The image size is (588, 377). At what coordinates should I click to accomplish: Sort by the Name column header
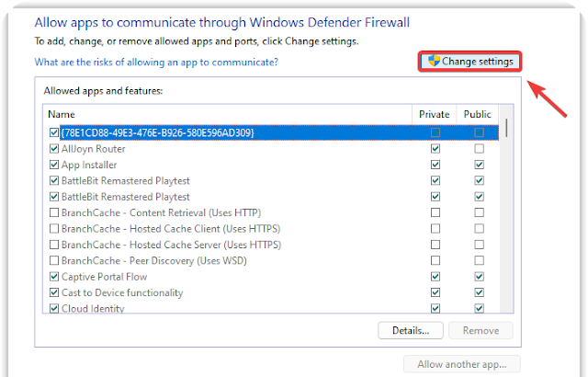click(x=62, y=114)
